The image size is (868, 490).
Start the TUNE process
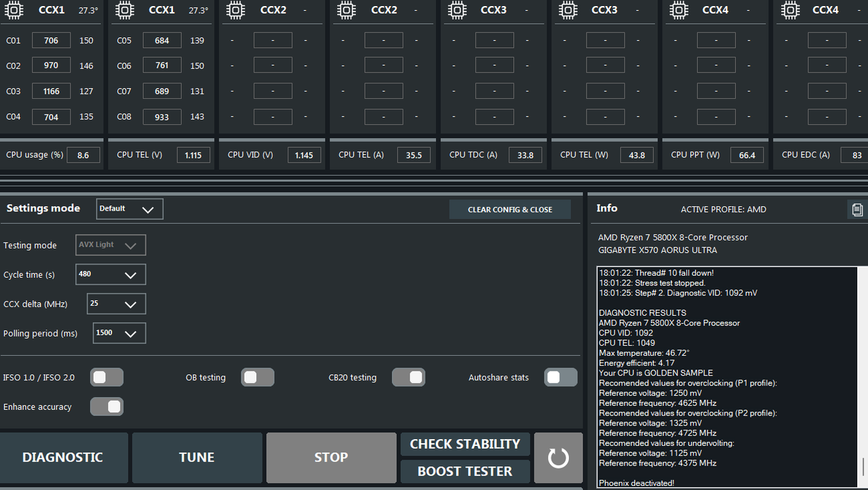click(x=197, y=457)
